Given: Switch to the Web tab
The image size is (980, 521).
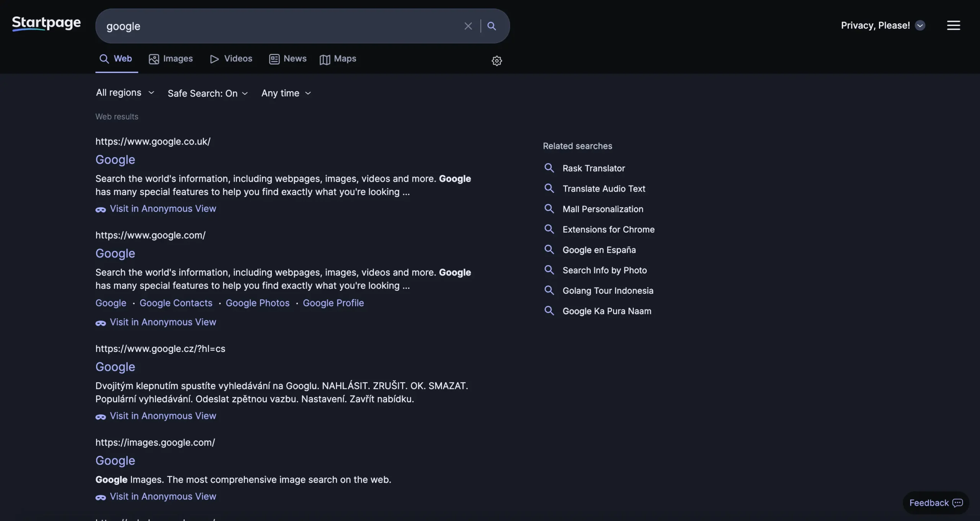Looking at the screenshot, I should [116, 59].
